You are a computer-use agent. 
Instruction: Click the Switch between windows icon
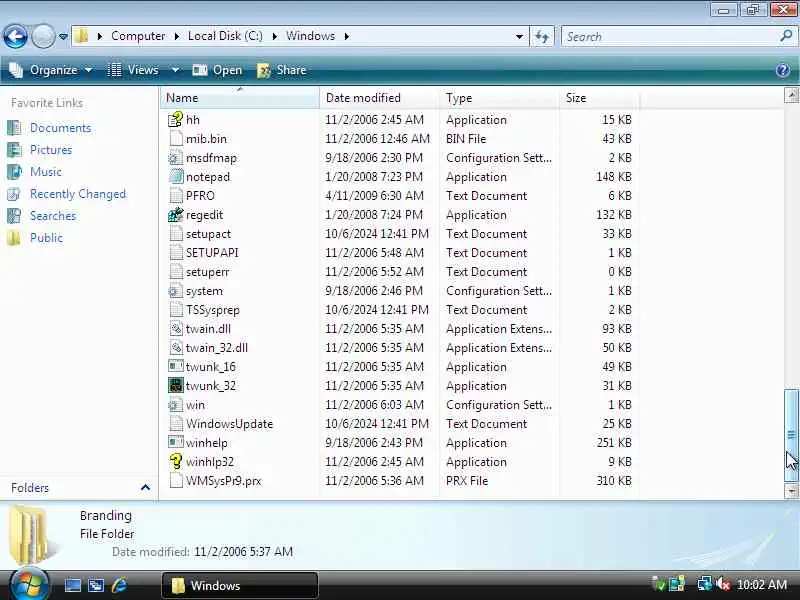pos(96,585)
